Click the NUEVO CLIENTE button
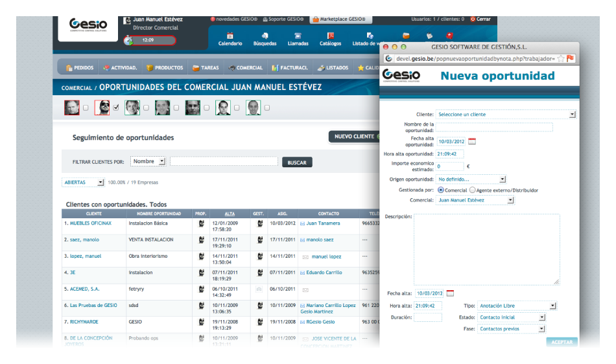This screenshot has height=364, width=616. point(354,137)
